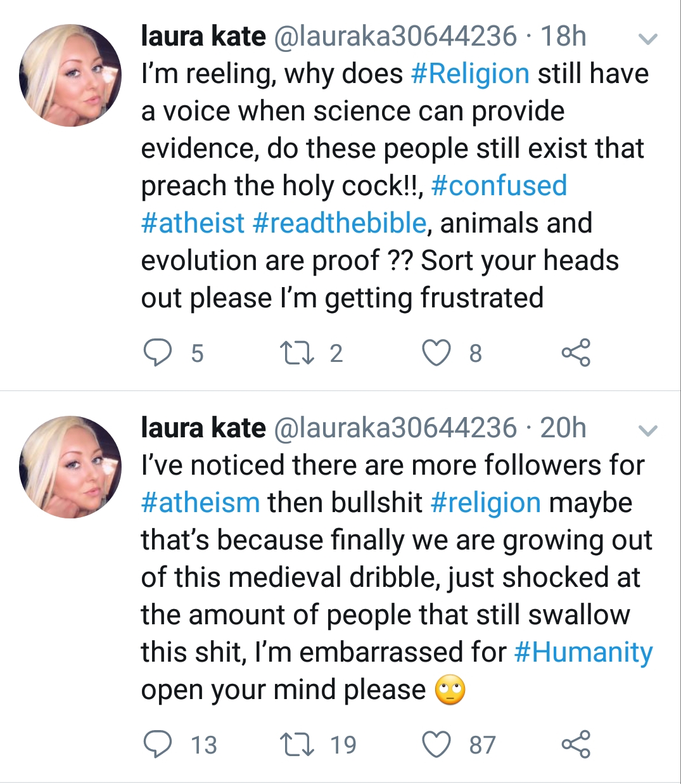681x784 pixels.
Task: Open profile picture on the 20h tweet
Action: (70, 467)
